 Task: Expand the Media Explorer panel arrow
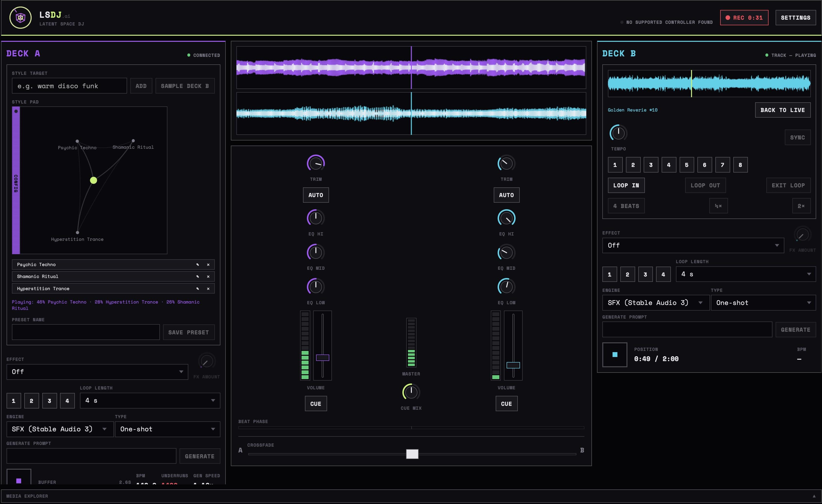point(814,496)
